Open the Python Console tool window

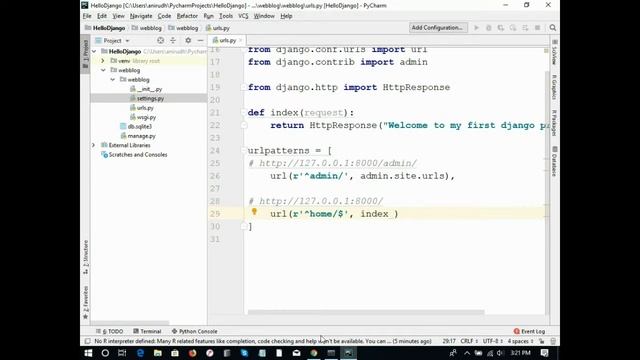pos(194,331)
